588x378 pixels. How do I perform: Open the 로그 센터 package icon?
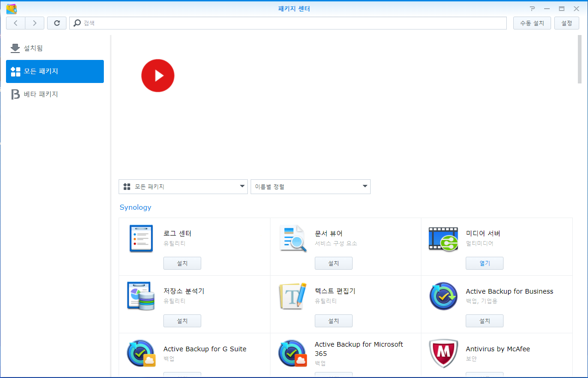(x=141, y=238)
